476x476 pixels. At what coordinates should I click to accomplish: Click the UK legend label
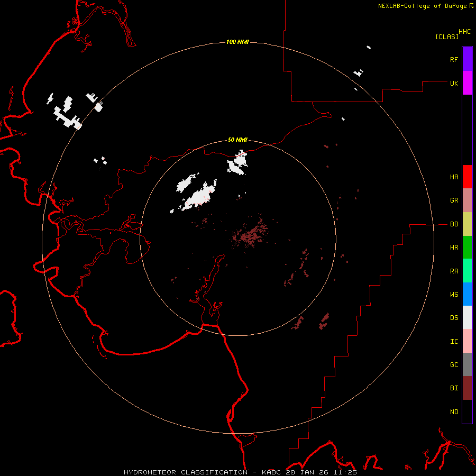[454, 83]
